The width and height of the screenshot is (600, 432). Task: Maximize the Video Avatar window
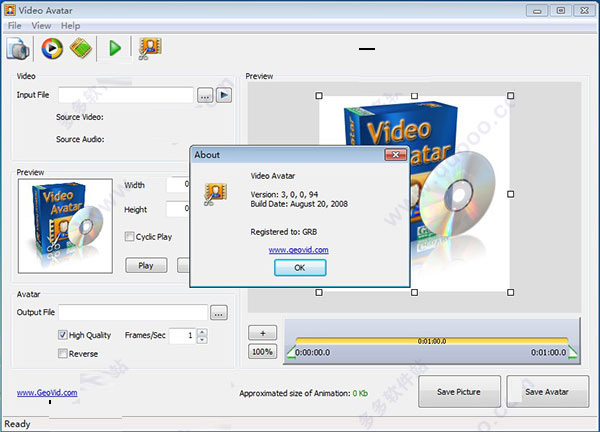[561, 11]
